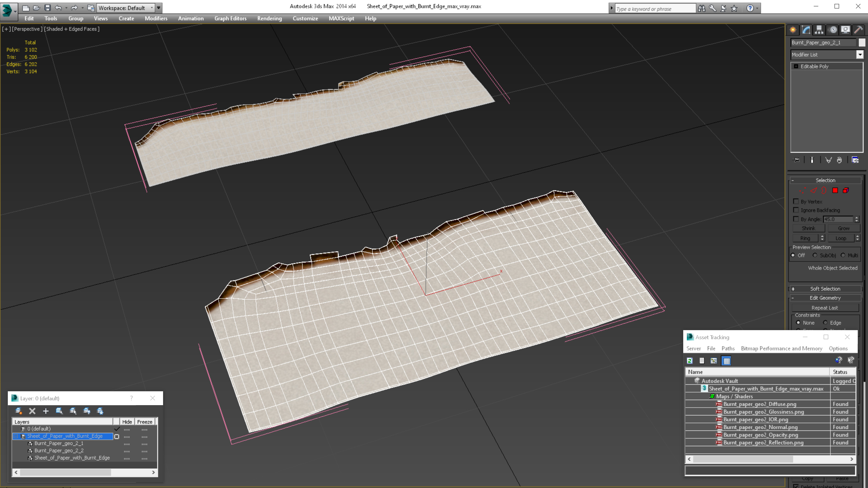Expand the Soft Selection rollout
Viewport: 868px width, 488px height.
click(825, 289)
